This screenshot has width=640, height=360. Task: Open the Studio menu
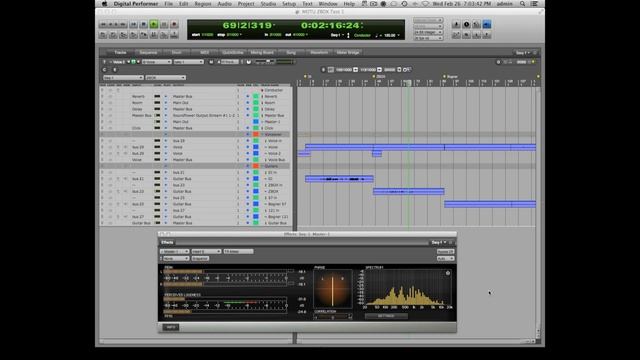coord(268,4)
